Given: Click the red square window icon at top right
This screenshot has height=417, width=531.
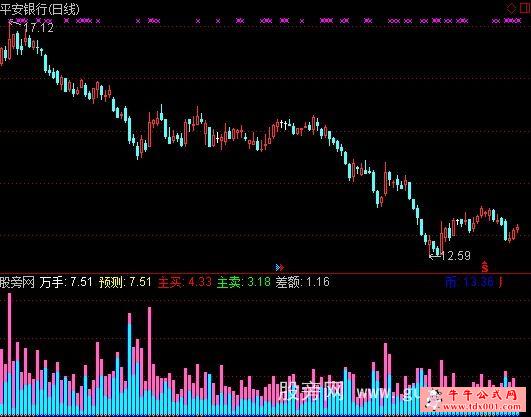Looking at the screenshot, I should [x=525, y=8].
